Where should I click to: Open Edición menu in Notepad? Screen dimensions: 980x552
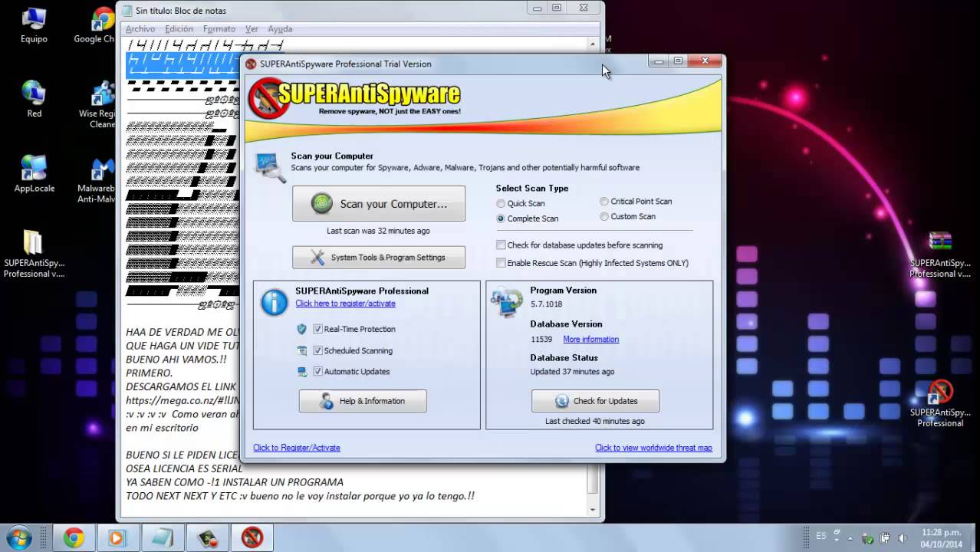179,29
